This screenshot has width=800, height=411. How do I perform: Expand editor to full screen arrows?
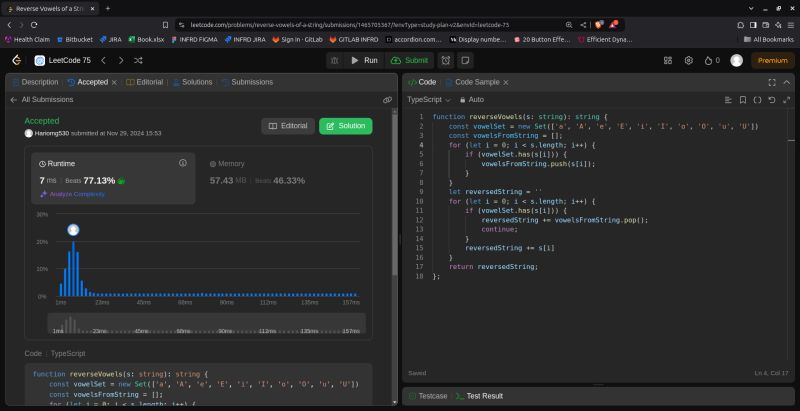[x=786, y=100]
